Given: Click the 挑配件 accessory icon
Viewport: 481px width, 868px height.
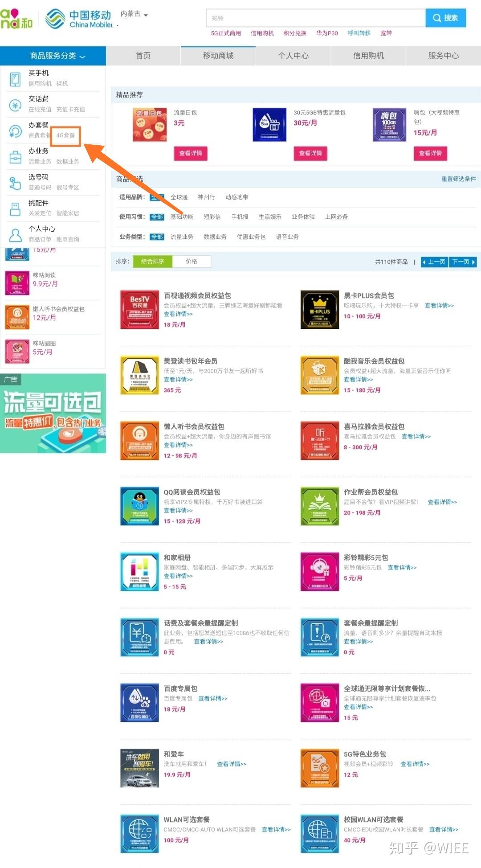Looking at the screenshot, I should pyautogui.click(x=16, y=209).
